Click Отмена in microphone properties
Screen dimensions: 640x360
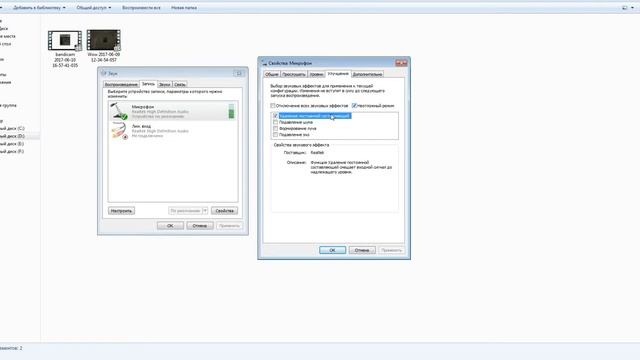click(x=362, y=250)
